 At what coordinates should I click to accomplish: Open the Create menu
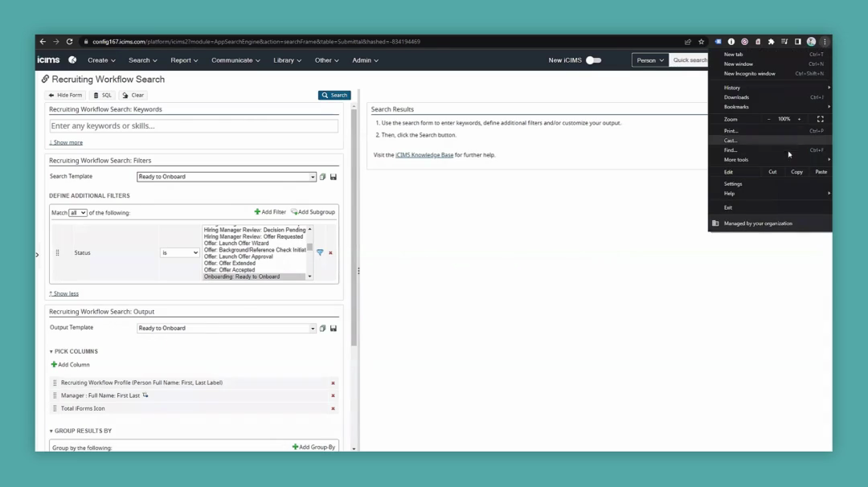pyautogui.click(x=101, y=59)
